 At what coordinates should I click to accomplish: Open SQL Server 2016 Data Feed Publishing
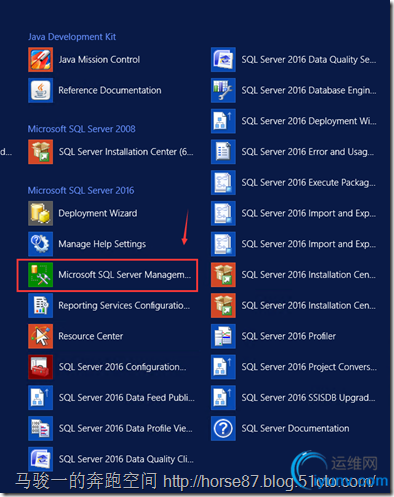(x=111, y=398)
